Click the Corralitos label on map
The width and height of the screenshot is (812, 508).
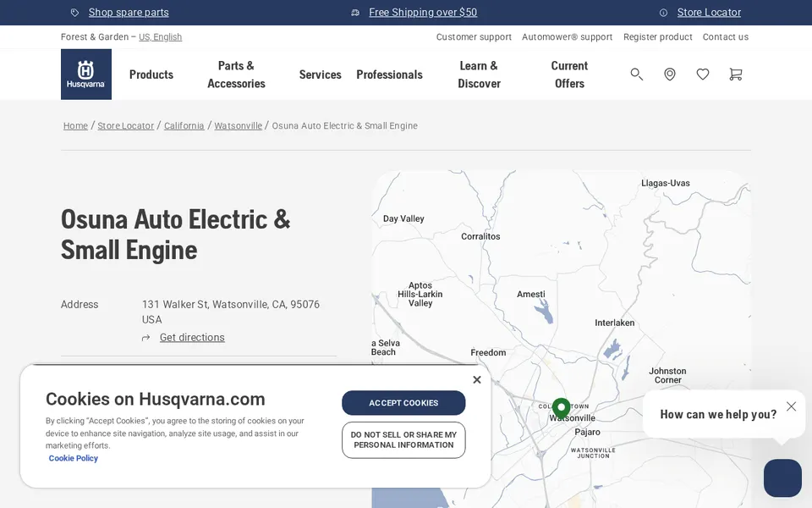[480, 236]
